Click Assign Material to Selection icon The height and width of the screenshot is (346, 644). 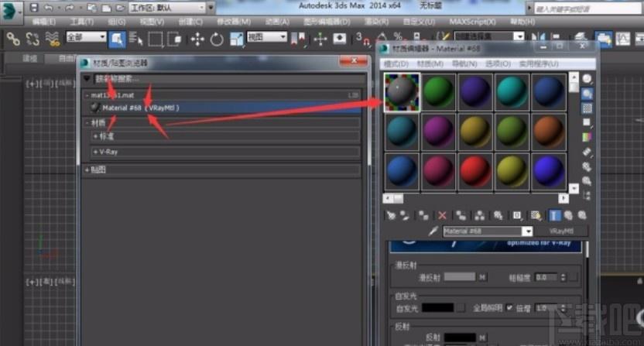[x=423, y=215]
